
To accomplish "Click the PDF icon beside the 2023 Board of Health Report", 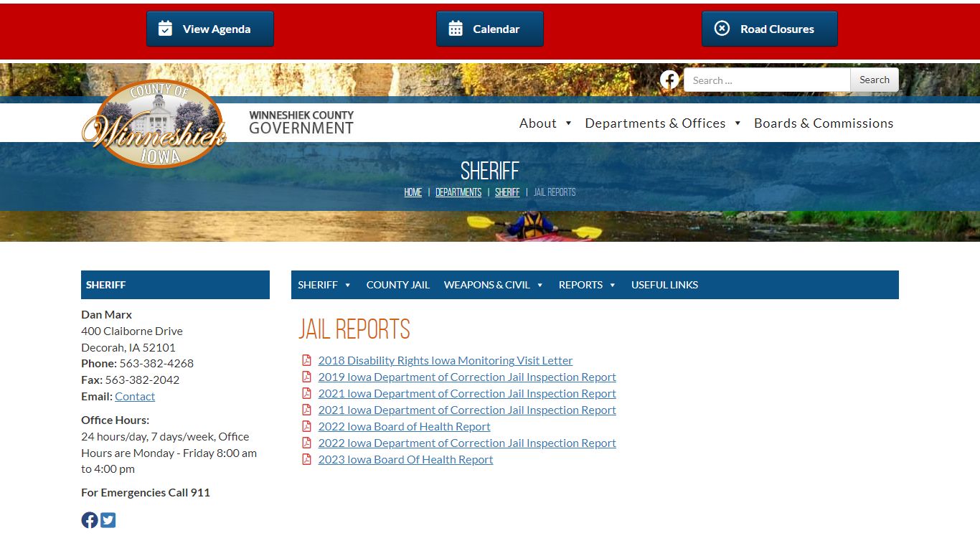I will pos(306,459).
